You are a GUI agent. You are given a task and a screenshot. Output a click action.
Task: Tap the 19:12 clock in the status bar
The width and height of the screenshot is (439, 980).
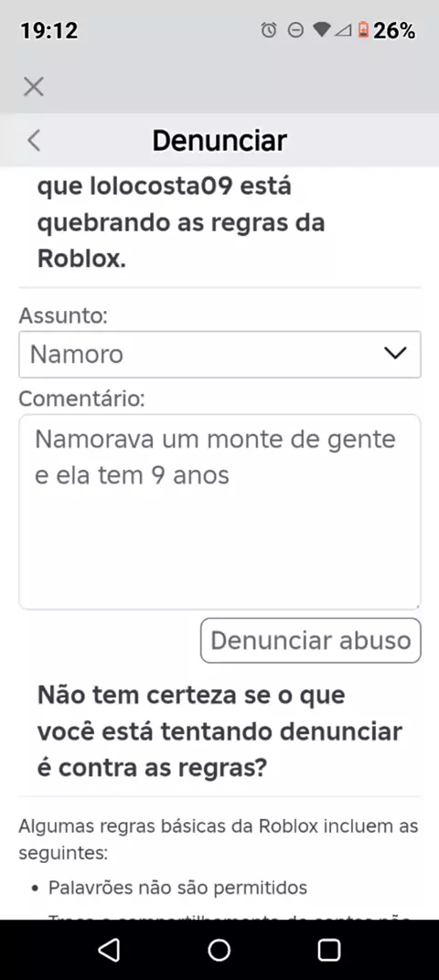[49, 31]
